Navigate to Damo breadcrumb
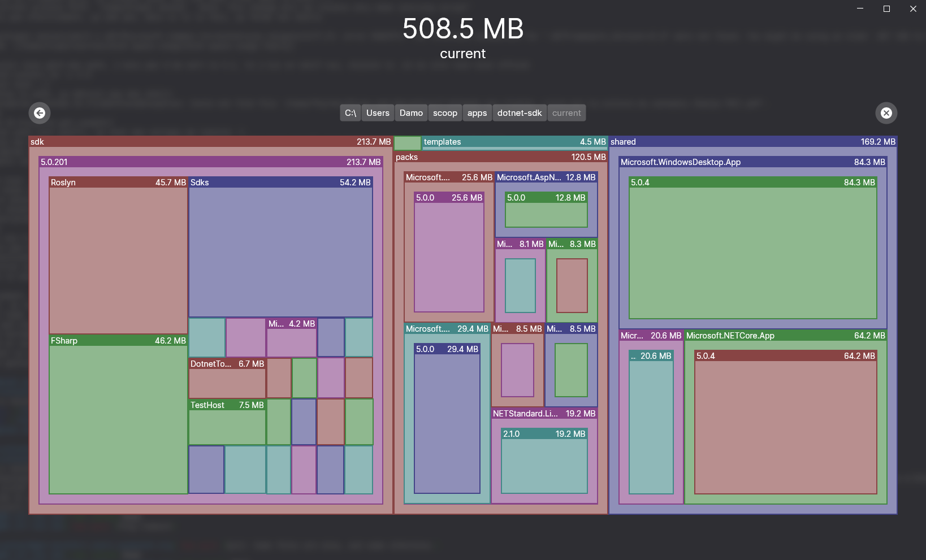Screen dimensions: 926x560 coord(411,113)
